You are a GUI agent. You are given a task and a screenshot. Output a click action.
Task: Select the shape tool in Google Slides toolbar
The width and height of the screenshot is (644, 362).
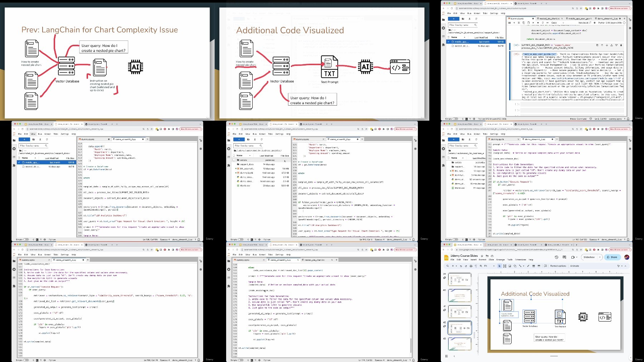(515, 266)
